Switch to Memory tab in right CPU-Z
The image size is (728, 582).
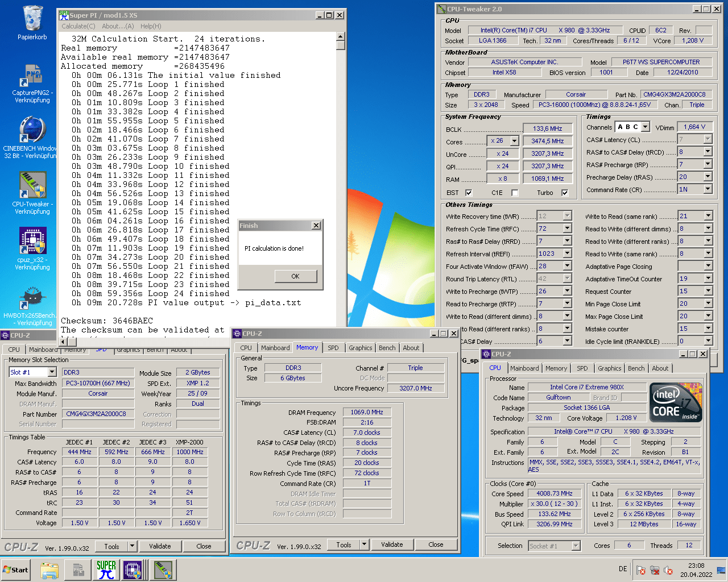pos(556,368)
